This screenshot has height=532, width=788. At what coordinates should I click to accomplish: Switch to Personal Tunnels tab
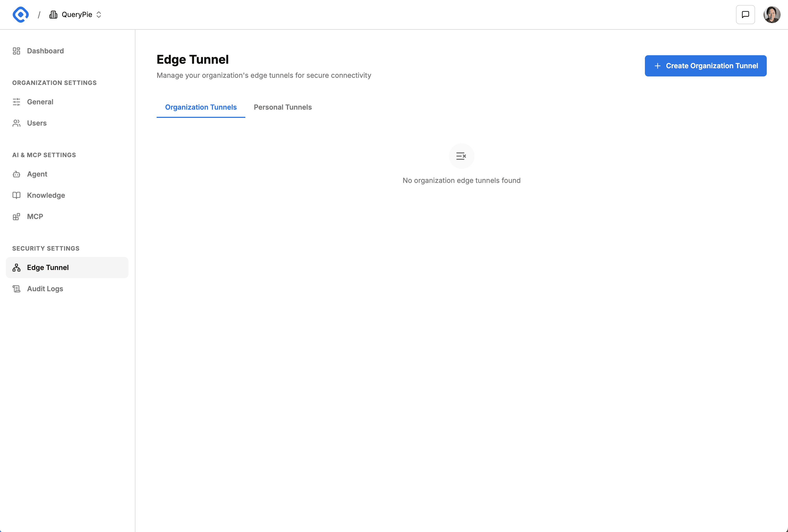(x=282, y=107)
